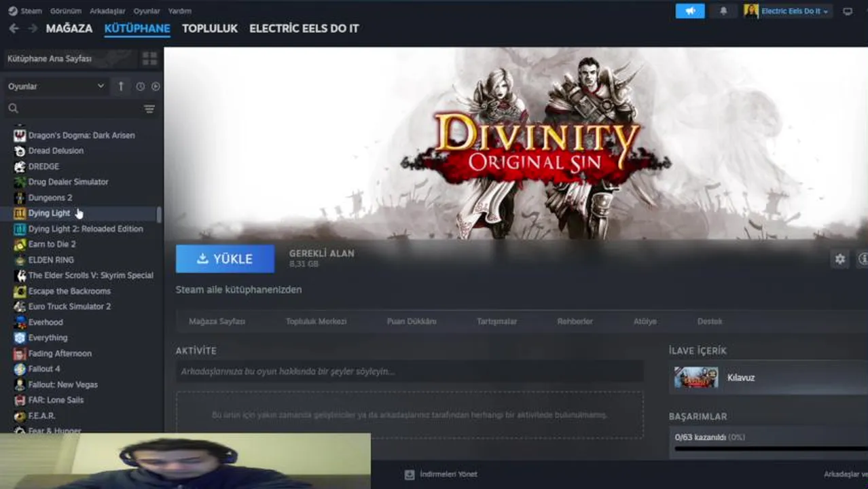Click Dungeons 2 game icon
The image size is (868, 489).
pos(20,198)
